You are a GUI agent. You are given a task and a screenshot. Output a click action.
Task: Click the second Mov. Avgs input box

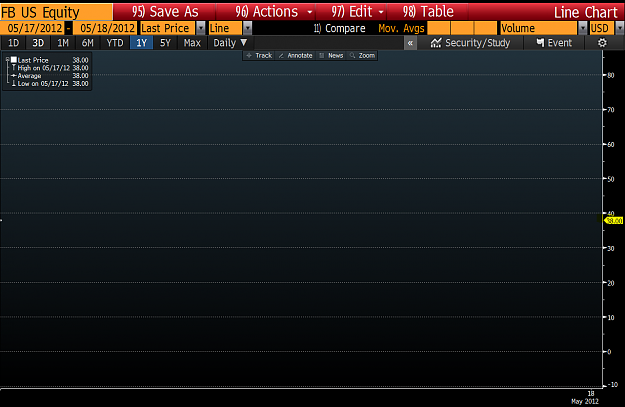coord(462,28)
